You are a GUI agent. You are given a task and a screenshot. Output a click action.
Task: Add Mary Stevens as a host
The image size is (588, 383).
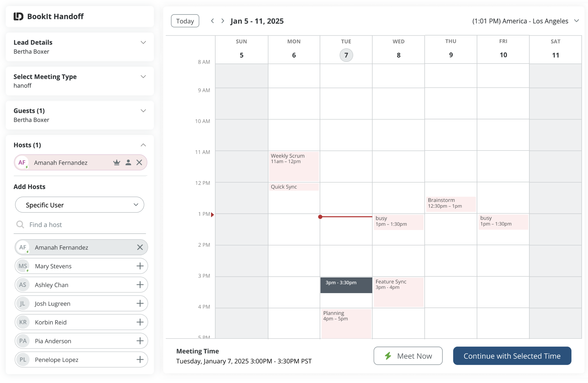click(x=140, y=266)
